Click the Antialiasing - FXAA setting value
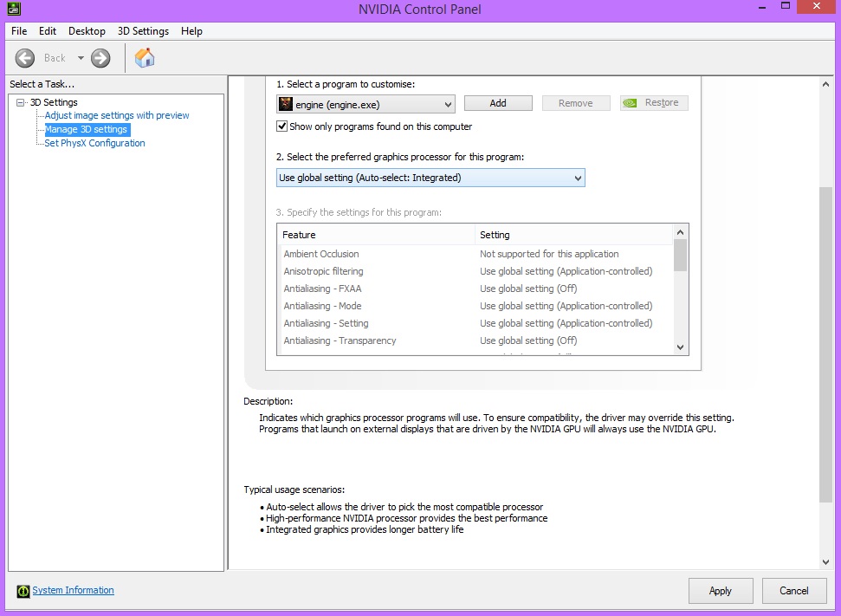The image size is (841, 616). tap(528, 289)
